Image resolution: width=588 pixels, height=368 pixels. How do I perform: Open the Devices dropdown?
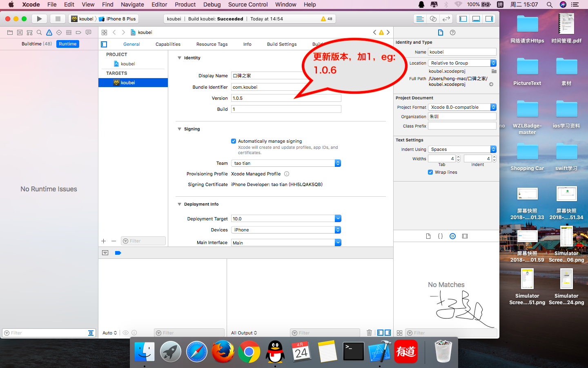tap(286, 230)
